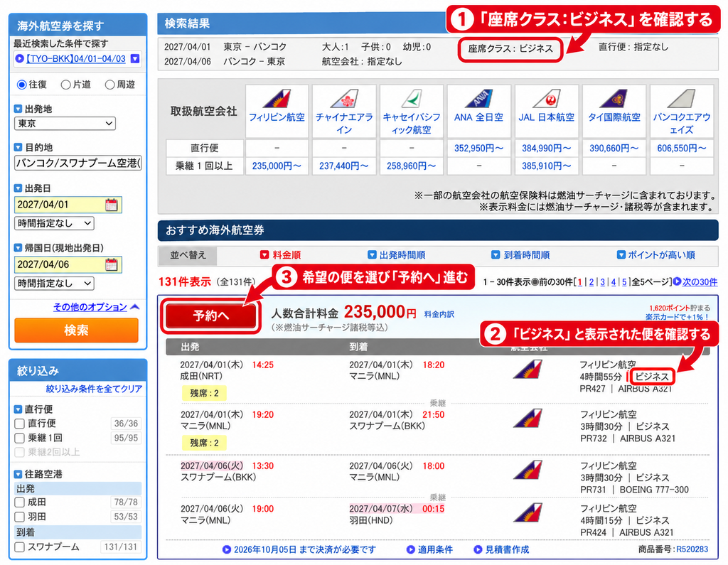728x565 pixels.
Task: Click the arrow icon beside ポイントが高い順
Action: [x=621, y=254]
